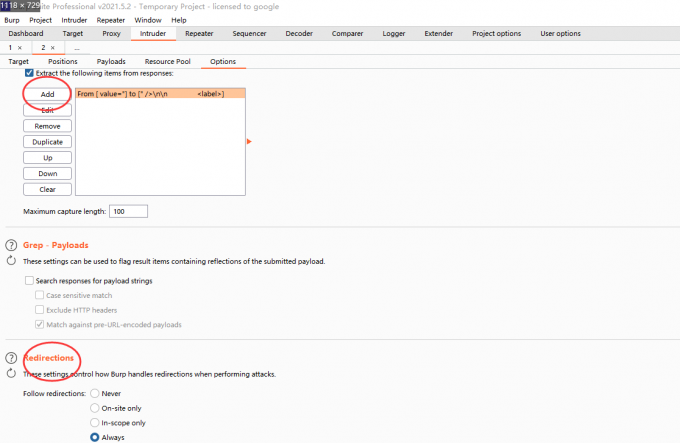
Task: Toggle Match against pre-URL-encoded payloads
Action: [x=39, y=324]
